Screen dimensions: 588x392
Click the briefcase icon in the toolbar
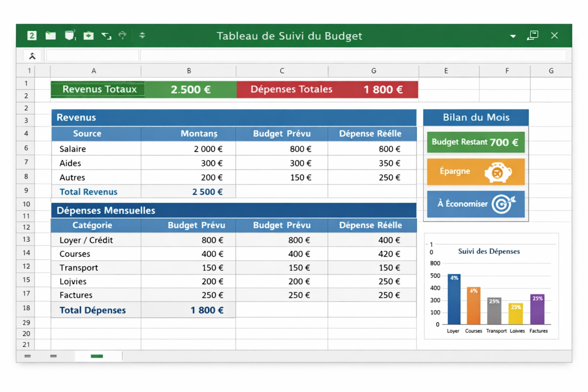pos(88,36)
